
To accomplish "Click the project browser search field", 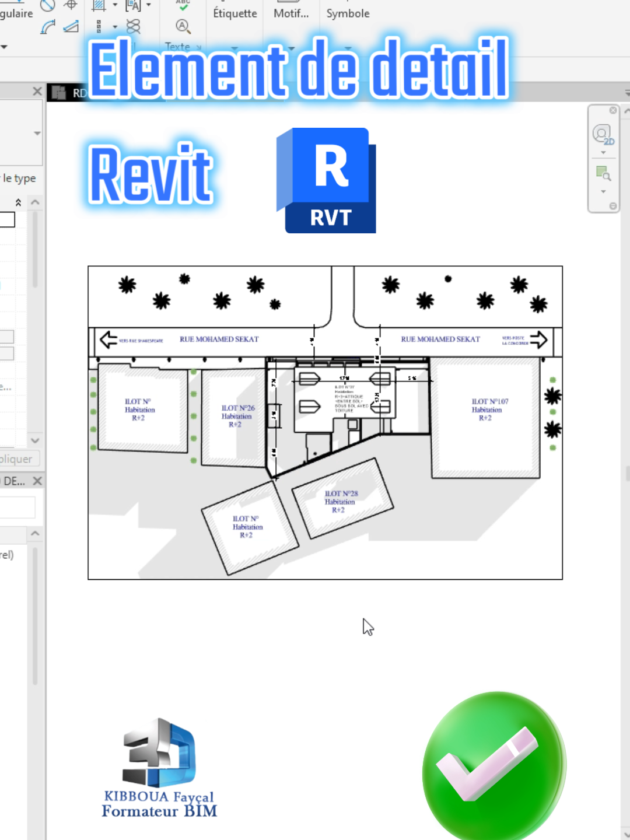I will 17,507.
